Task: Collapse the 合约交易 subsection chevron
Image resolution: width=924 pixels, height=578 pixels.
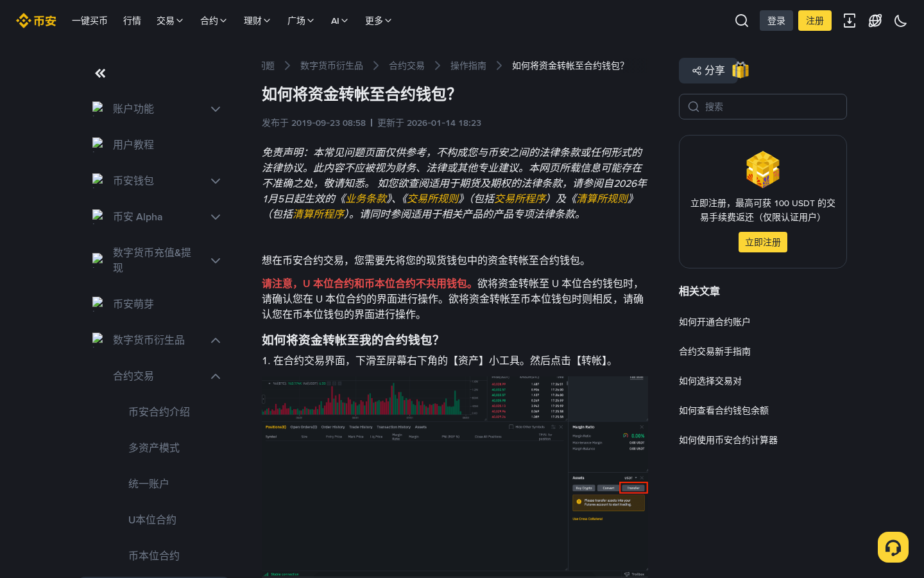Action: [216, 376]
